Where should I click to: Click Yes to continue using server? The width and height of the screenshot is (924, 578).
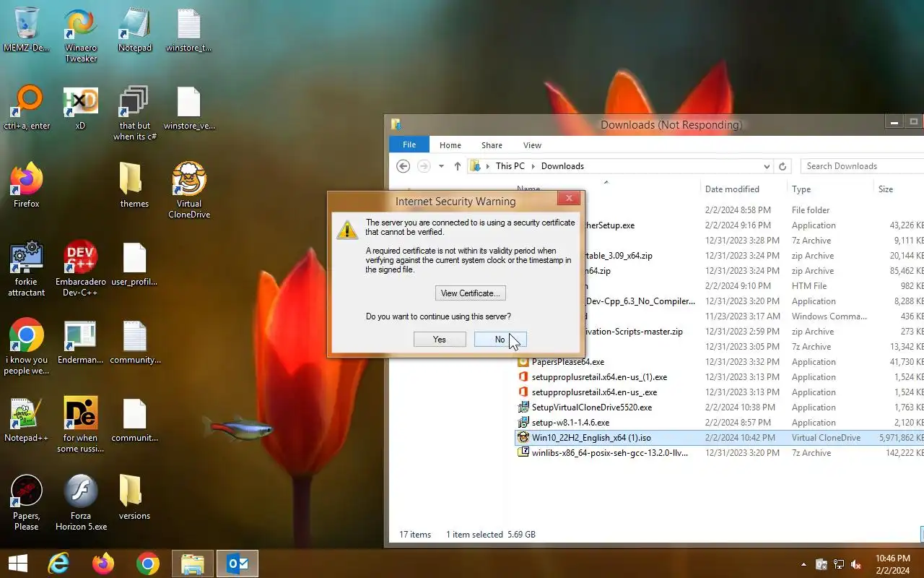(x=440, y=340)
